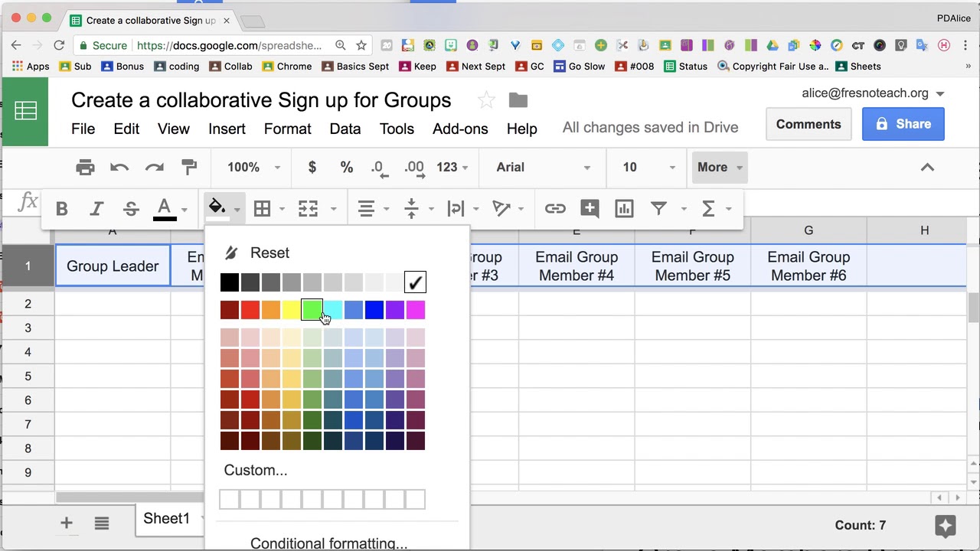This screenshot has width=980, height=551.
Task: Click the insert link icon
Action: click(555, 208)
